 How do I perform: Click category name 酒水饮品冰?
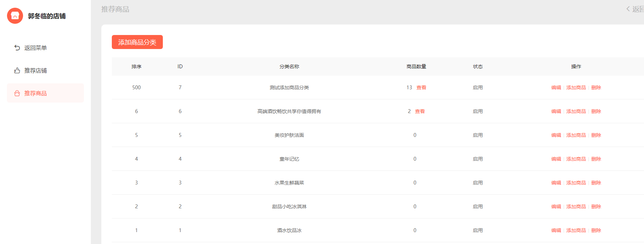289,230
